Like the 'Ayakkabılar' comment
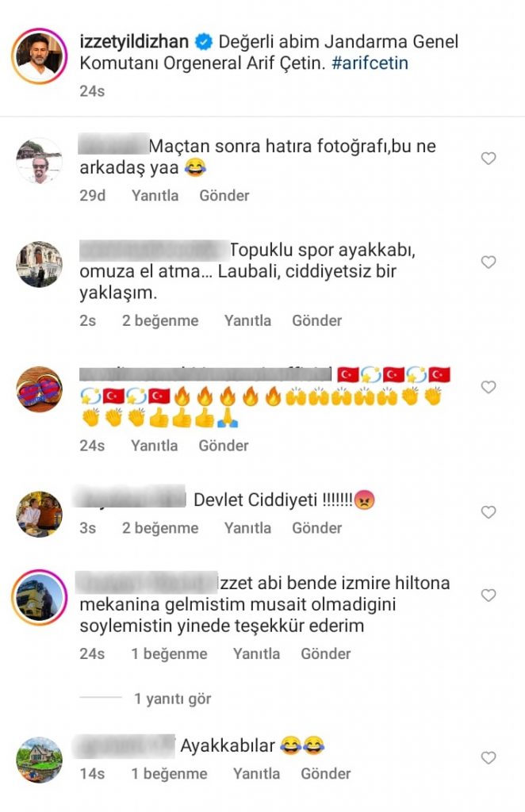Viewport: 525px width, 812px height. point(489,758)
